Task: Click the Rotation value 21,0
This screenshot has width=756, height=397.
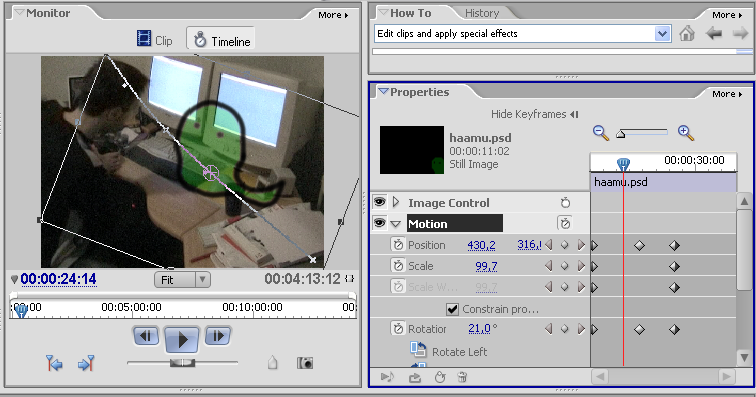Action: (x=479, y=329)
